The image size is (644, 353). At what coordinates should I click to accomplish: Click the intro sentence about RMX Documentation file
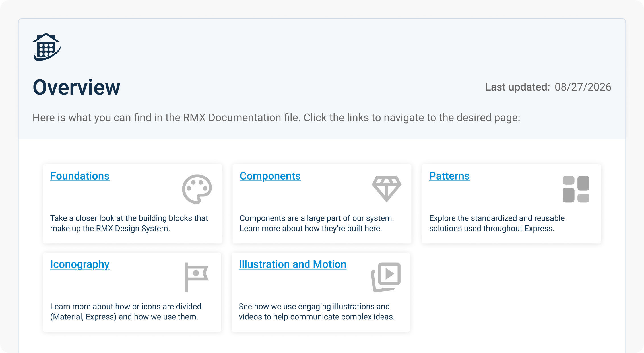tap(276, 118)
